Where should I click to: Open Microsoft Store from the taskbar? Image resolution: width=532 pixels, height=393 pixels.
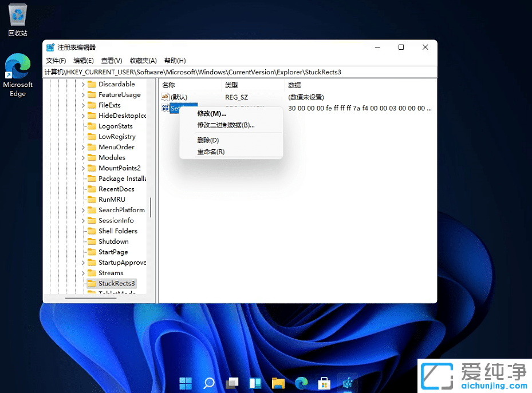click(x=324, y=383)
